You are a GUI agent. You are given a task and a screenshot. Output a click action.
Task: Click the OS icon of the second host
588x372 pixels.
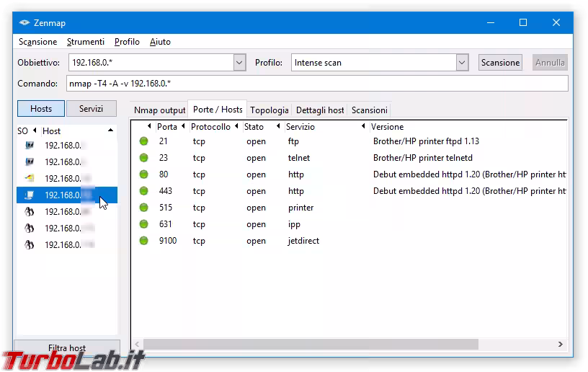coord(30,161)
